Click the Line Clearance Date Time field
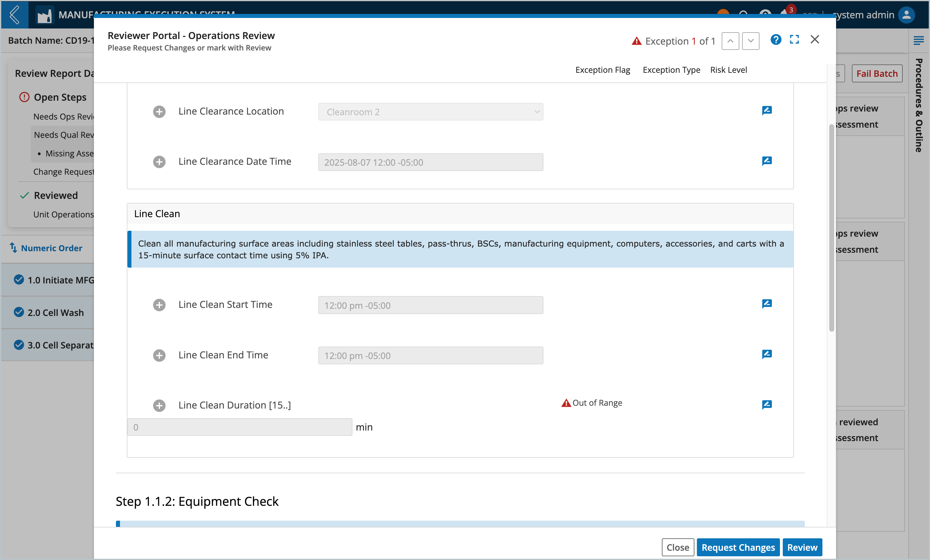Screen dimensions: 930x560 431,162
